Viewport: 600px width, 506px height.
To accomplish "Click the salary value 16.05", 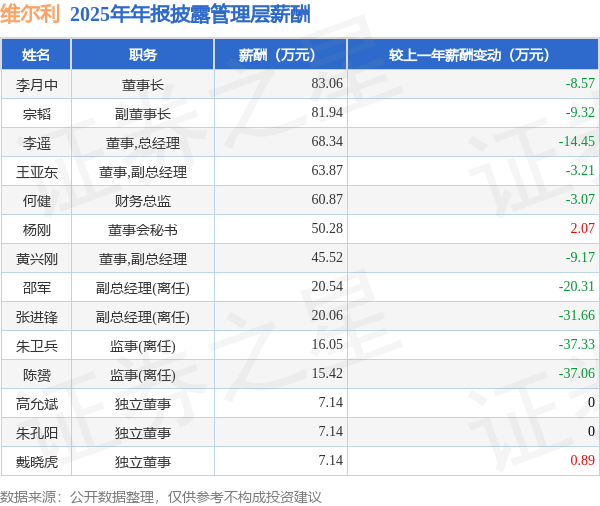I will 327,345.
